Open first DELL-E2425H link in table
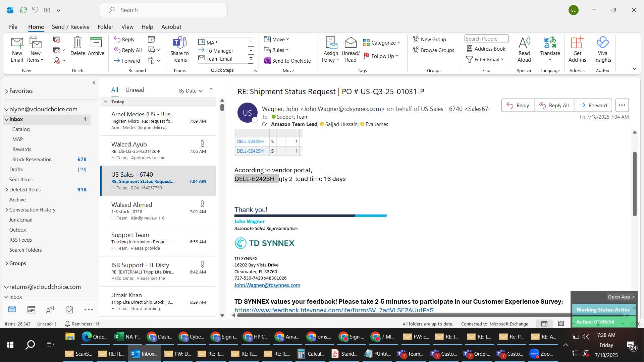This screenshot has height=362, width=644. click(250, 141)
